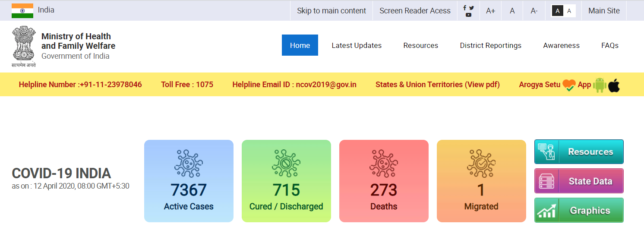This screenshot has height=246, width=644.
Task: Open the Facebook icon link
Action: click(x=465, y=8)
